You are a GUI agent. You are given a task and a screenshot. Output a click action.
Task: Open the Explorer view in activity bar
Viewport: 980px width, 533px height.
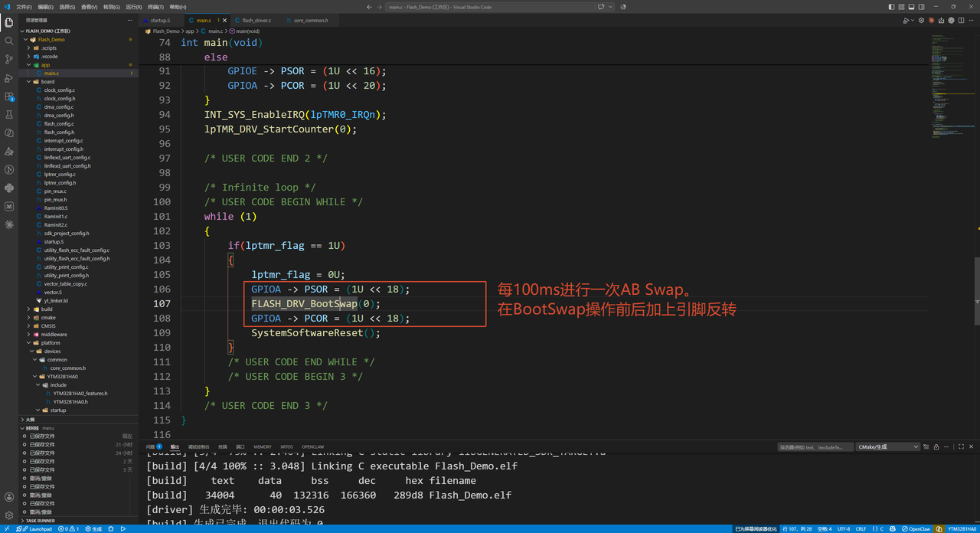pyautogui.click(x=9, y=22)
